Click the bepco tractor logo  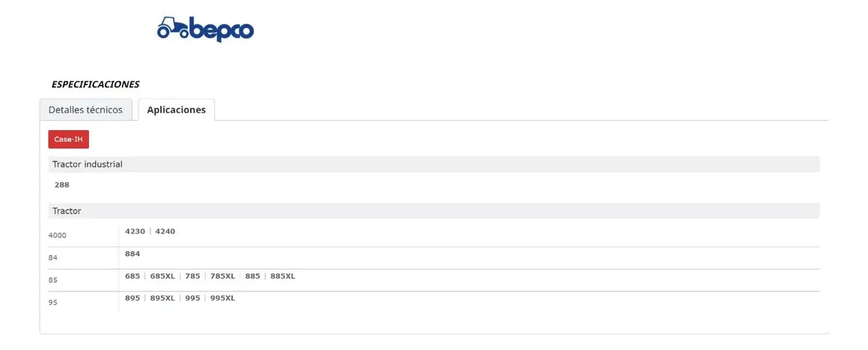(205, 28)
